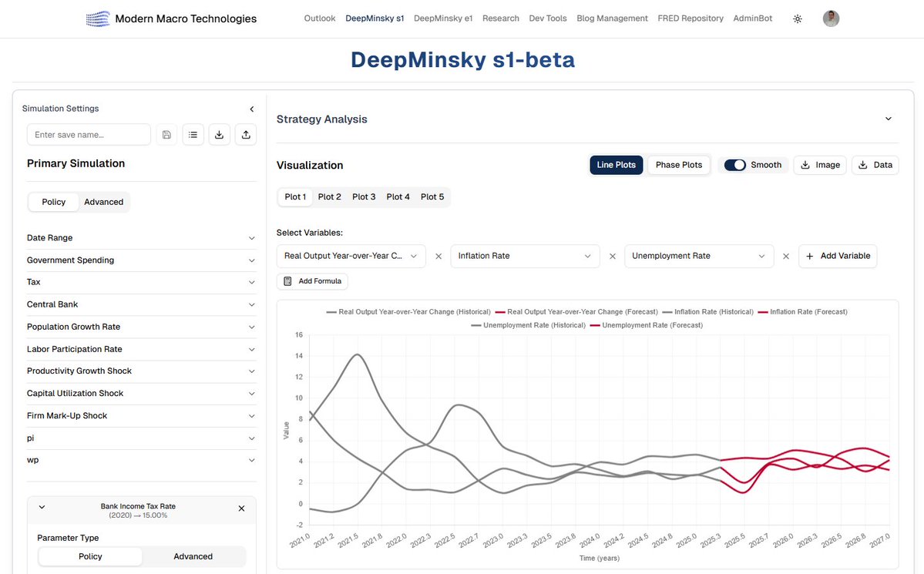The image size is (924, 574).
Task: Expand the Firm Mark-Up Shock section
Action: [141, 416]
